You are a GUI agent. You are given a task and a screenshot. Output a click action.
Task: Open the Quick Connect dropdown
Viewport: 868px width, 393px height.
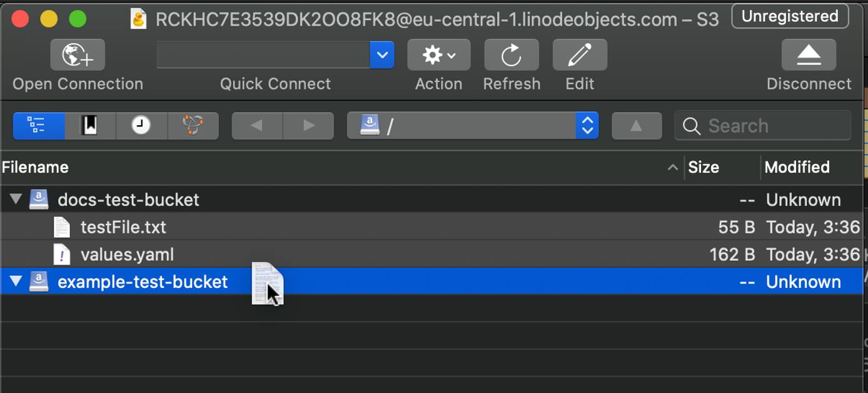click(382, 54)
